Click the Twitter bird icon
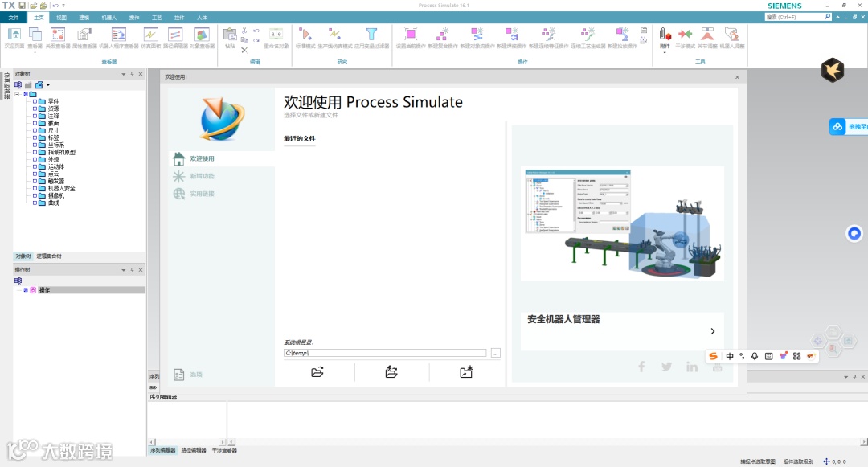Viewport: 868px width, 467px height. [666, 367]
